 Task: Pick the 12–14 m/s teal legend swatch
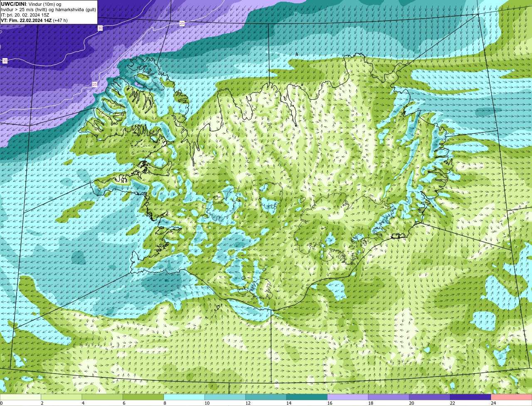[266, 397]
